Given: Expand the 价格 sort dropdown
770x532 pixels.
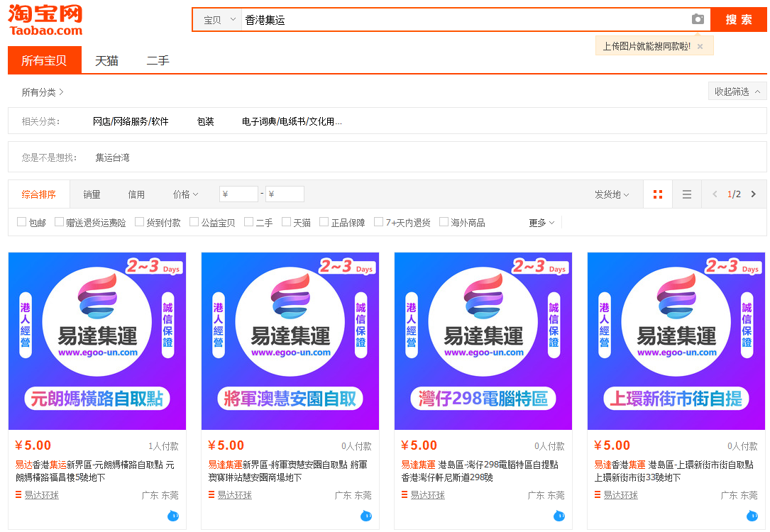Looking at the screenshot, I should [186, 194].
